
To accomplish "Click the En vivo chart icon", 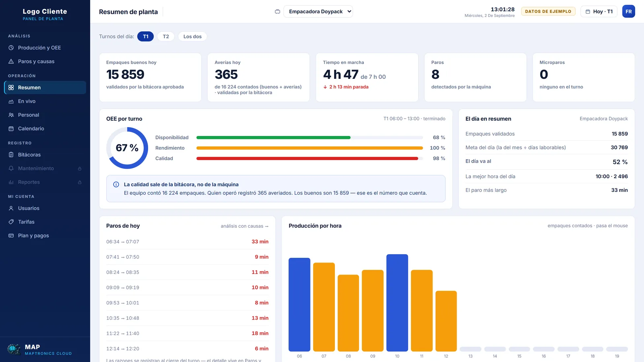I will click(x=11, y=101).
